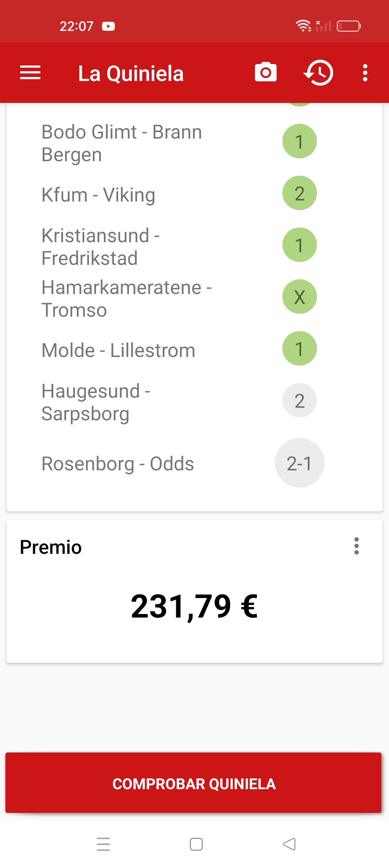Toggle the Bodo Glimt result circle
This screenshot has width=389, height=868.
pos(300,141)
